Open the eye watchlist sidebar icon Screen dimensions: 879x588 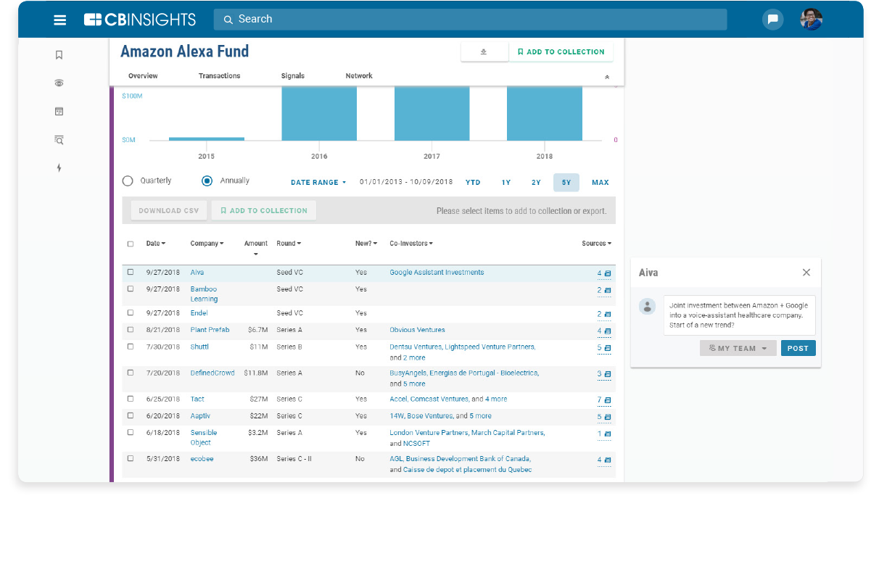click(x=59, y=83)
